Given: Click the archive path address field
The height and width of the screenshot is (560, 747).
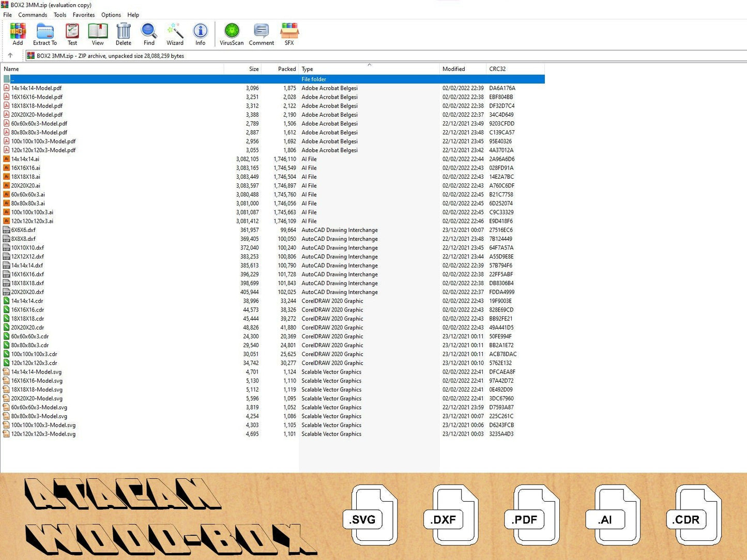Looking at the screenshot, I should (362, 56).
